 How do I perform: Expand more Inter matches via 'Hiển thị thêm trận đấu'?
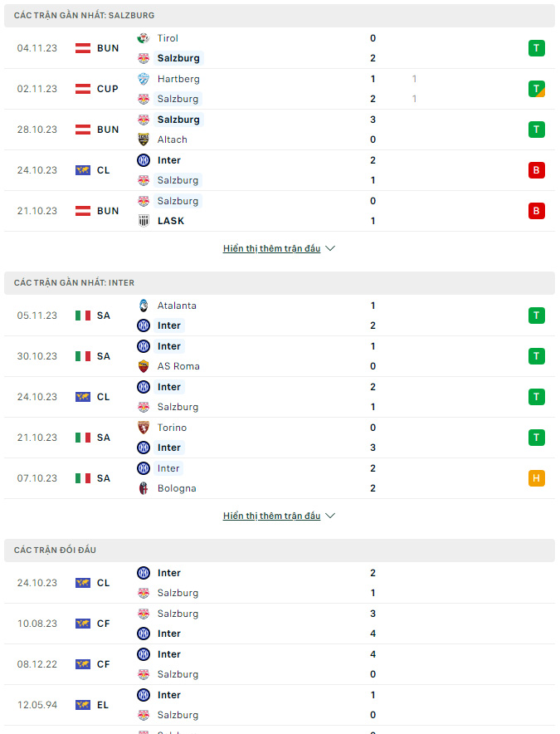coord(271,516)
